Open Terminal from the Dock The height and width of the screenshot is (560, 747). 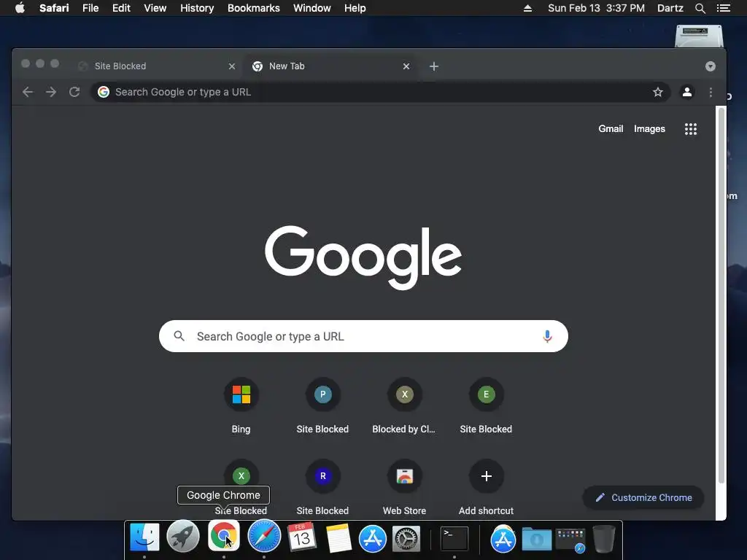454,539
